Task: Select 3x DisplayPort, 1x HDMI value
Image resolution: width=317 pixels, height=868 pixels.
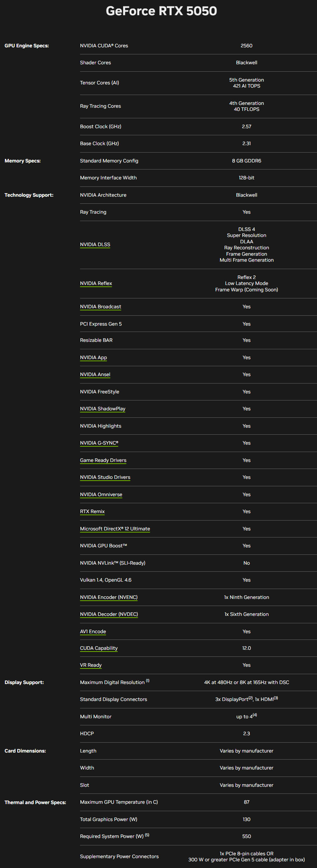Action: click(246, 699)
